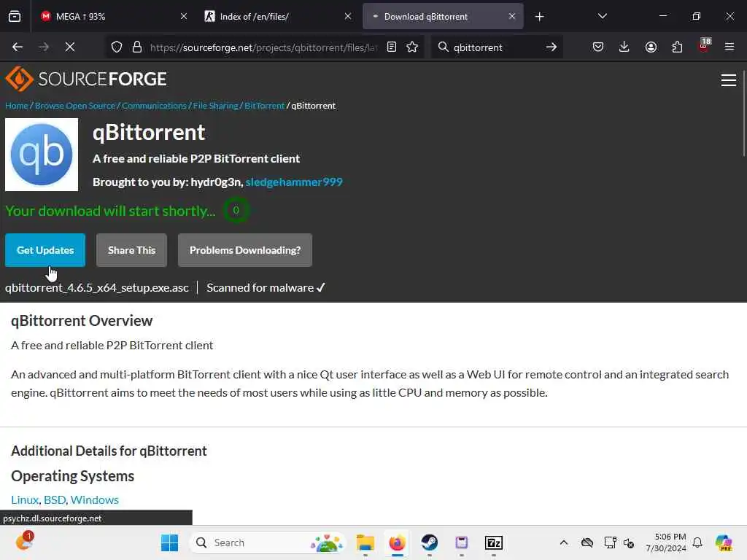Click the display project icon in system tray
Screen dimensions: 747x560
point(610,542)
